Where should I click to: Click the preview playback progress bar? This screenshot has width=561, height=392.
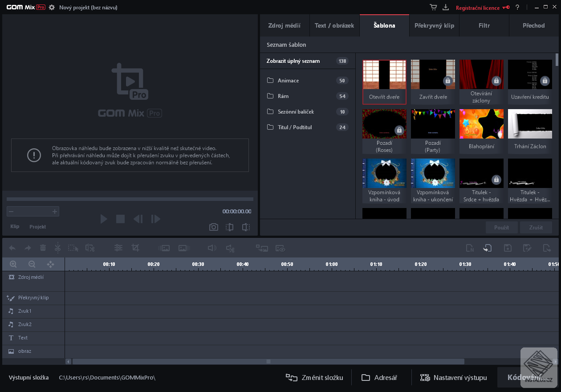point(130,199)
